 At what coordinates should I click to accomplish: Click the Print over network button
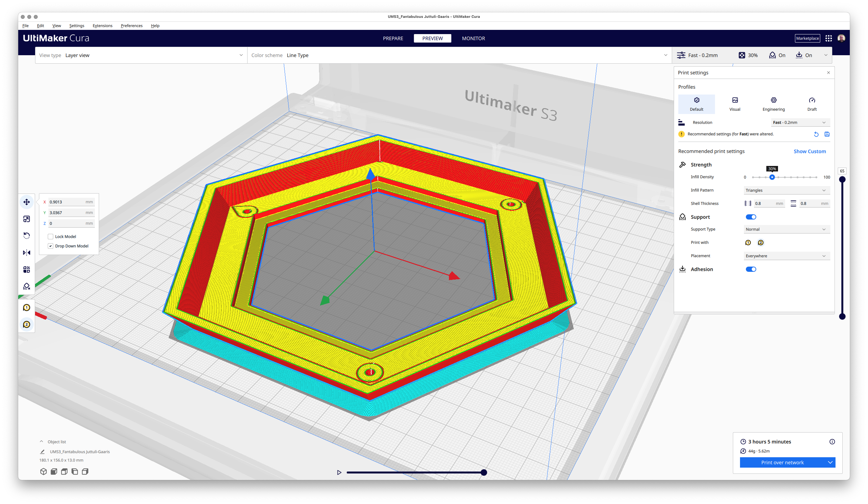[782, 462]
